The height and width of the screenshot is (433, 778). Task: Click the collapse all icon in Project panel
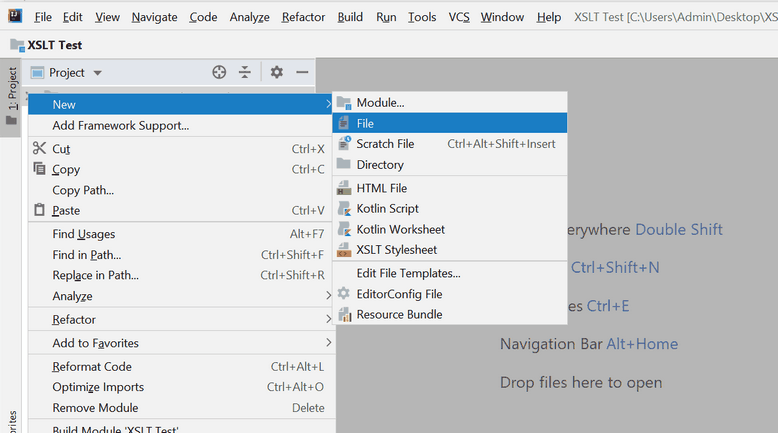[x=245, y=72]
